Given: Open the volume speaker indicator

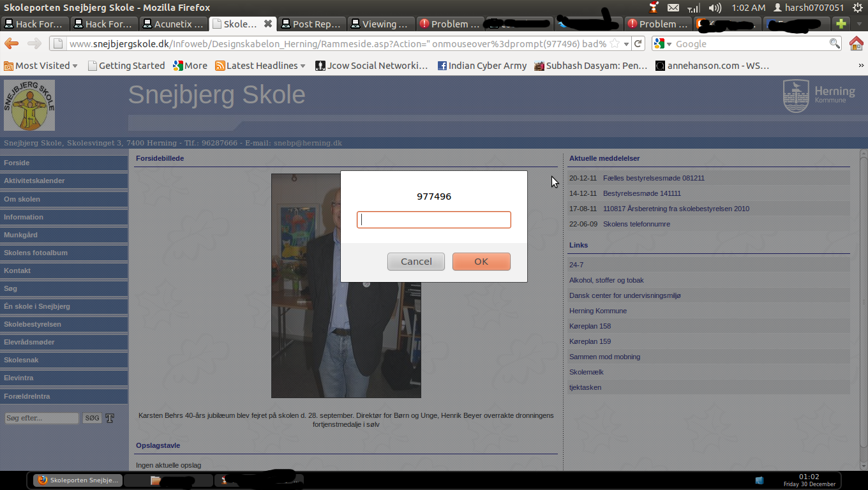Looking at the screenshot, I should point(715,8).
